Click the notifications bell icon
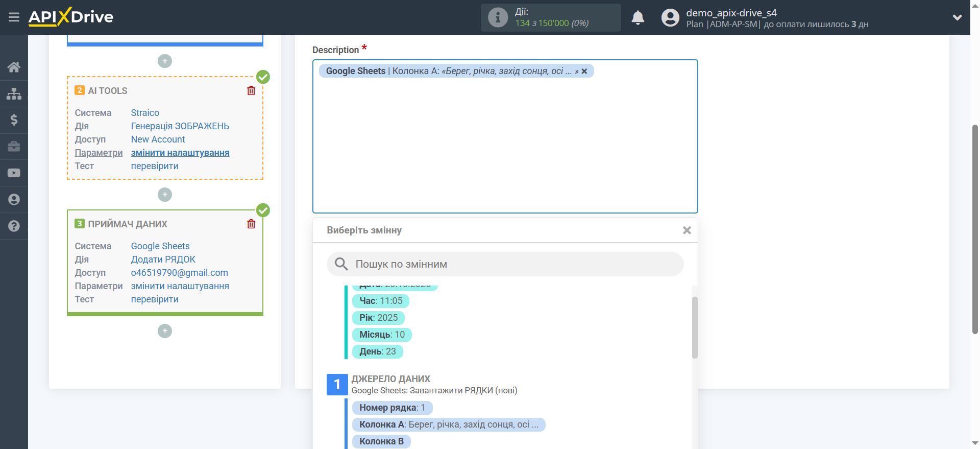 [x=638, y=18]
